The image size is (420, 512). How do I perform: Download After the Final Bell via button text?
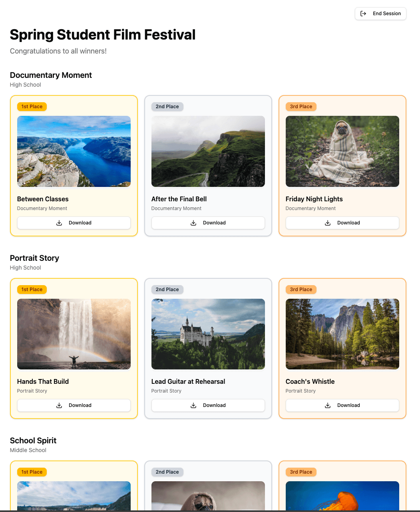tap(214, 223)
